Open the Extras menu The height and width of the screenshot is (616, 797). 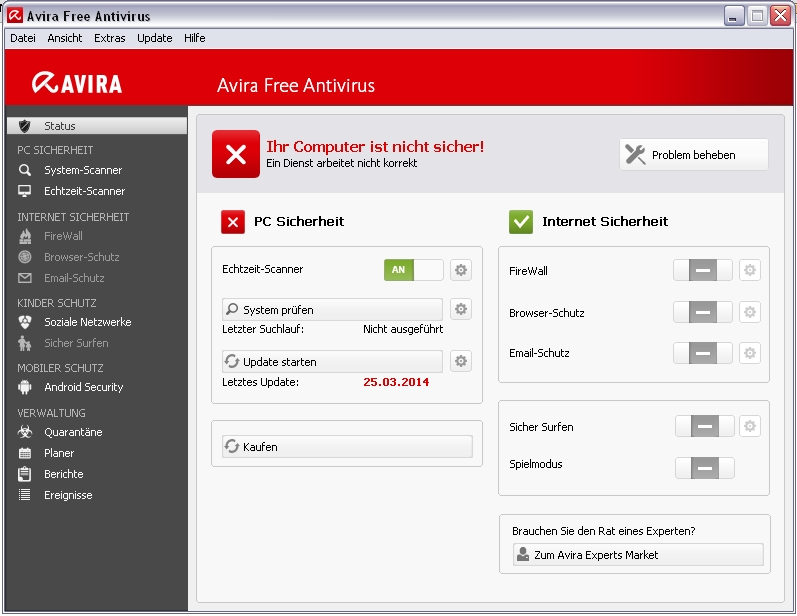(109, 38)
